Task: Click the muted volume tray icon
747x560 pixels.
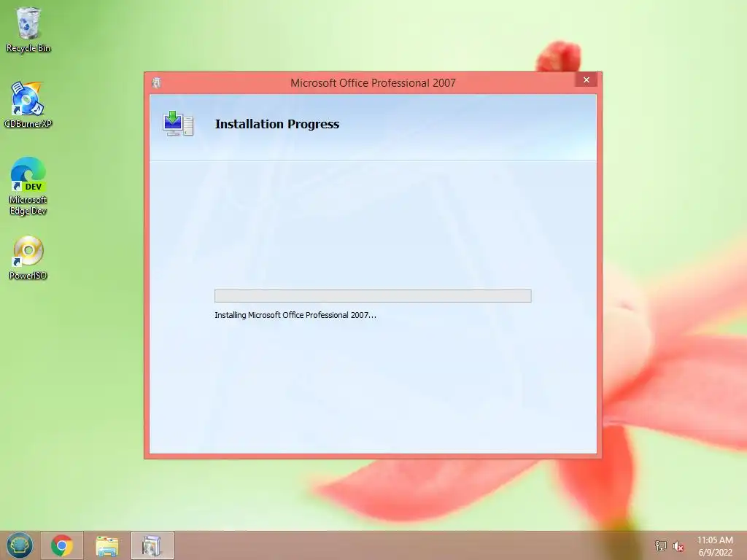Action: pyautogui.click(x=678, y=546)
